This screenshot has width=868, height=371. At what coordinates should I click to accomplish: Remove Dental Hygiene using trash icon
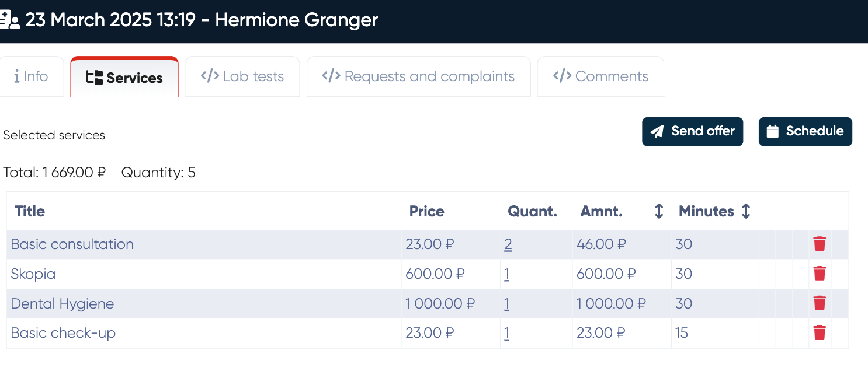[820, 303]
